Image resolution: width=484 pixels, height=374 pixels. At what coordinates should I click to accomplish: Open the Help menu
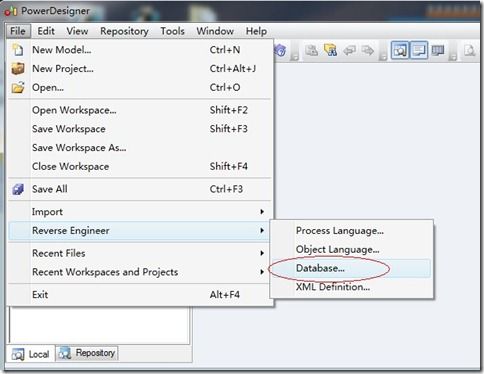256,31
